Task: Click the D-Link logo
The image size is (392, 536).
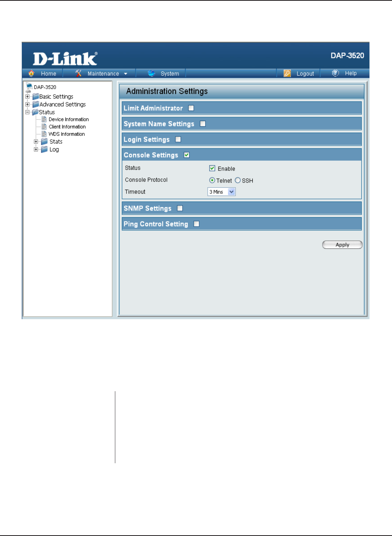Action: coord(65,58)
